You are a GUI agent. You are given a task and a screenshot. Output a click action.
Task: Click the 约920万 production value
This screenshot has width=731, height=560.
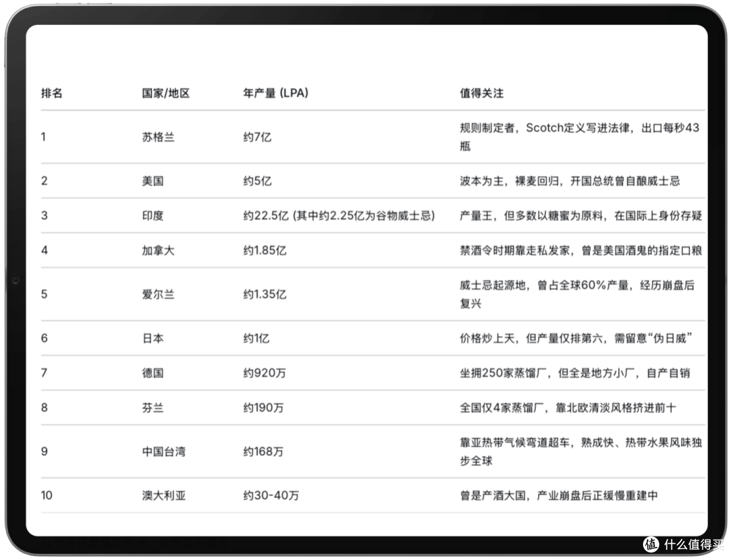click(265, 373)
